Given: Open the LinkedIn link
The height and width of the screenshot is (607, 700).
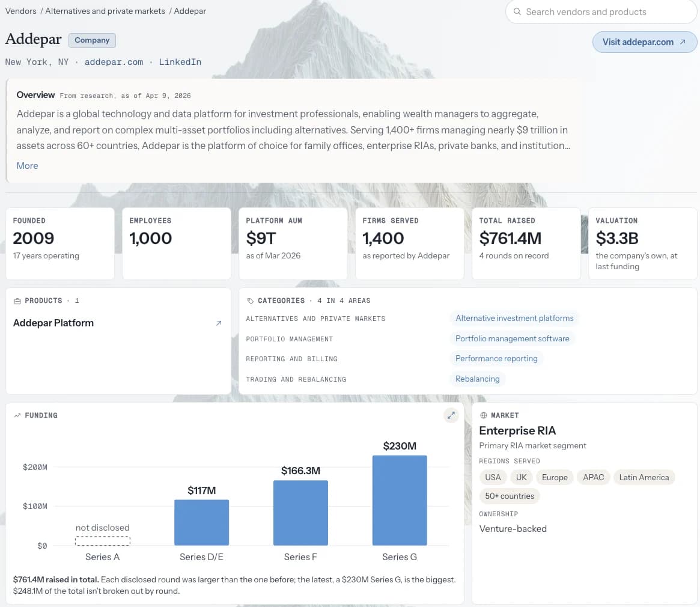Looking at the screenshot, I should coord(180,62).
